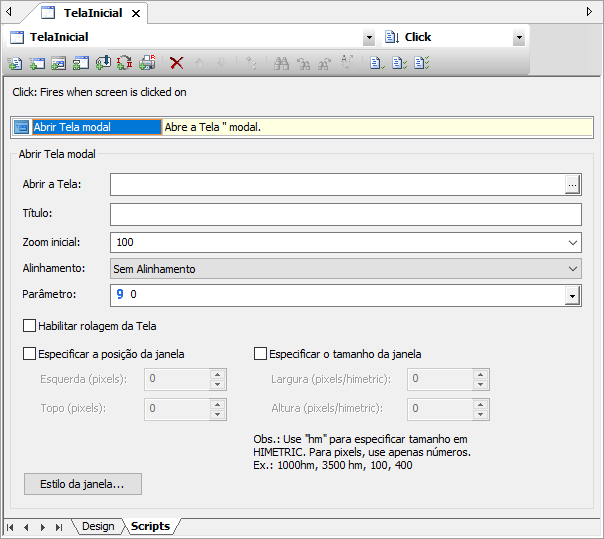Increase Largura (pixels/himetric) spinner value
604x539 pixels.
click(x=480, y=374)
